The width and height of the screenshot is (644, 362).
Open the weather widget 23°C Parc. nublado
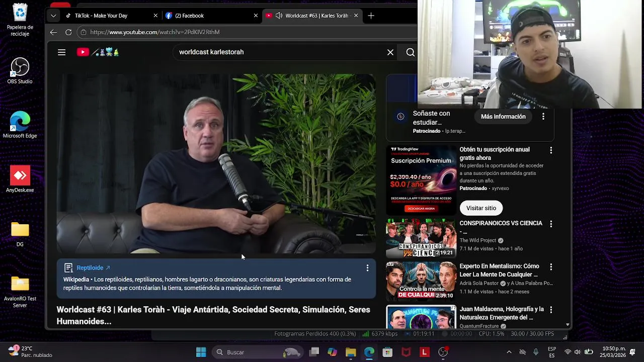[30, 351]
